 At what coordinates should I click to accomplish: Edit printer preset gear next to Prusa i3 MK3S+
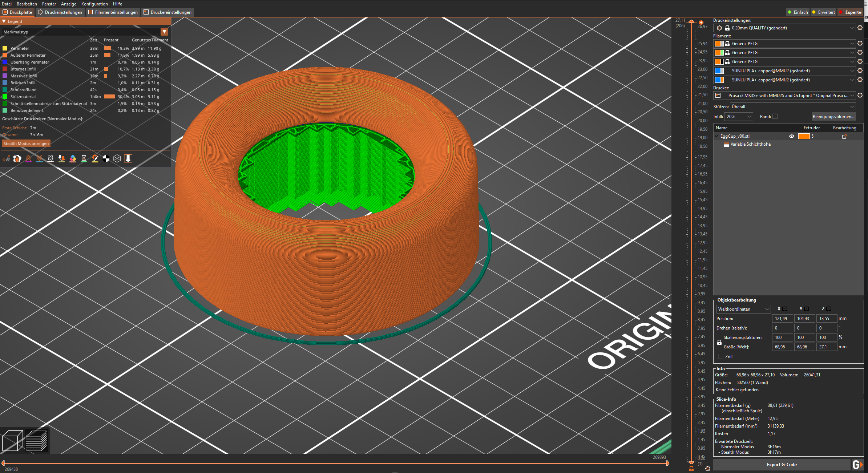(860, 95)
